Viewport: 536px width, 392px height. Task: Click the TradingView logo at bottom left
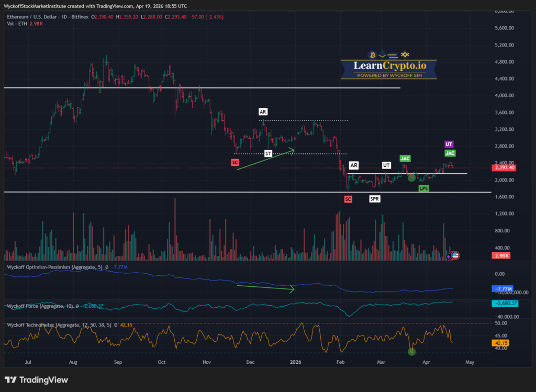[x=37, y=380]
